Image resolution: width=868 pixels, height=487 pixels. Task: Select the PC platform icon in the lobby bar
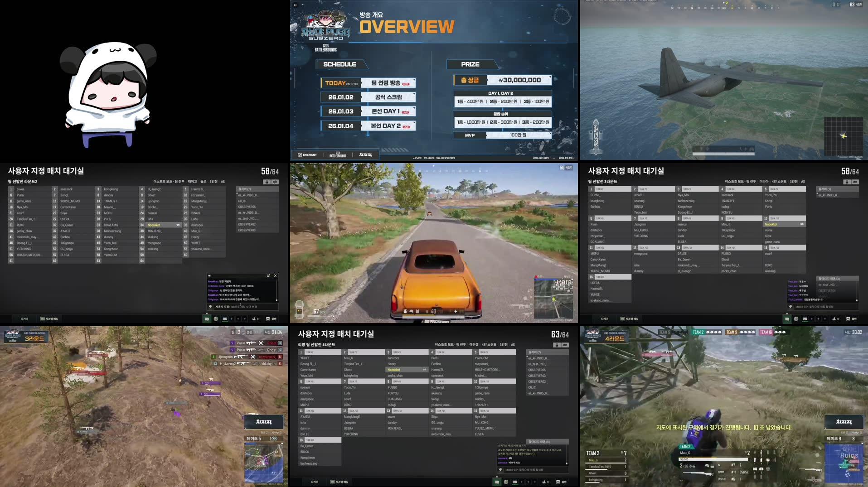click(x=225, y=318)
